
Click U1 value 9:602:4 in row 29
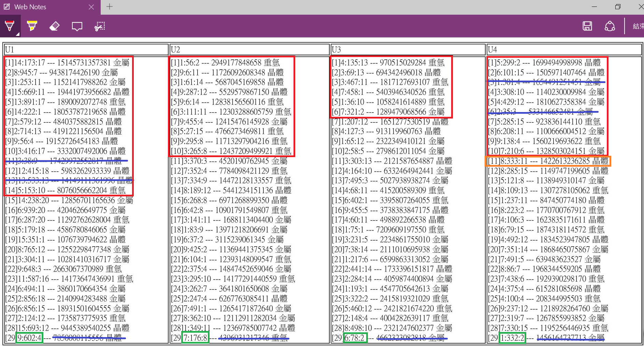click(x=29, y=338)
